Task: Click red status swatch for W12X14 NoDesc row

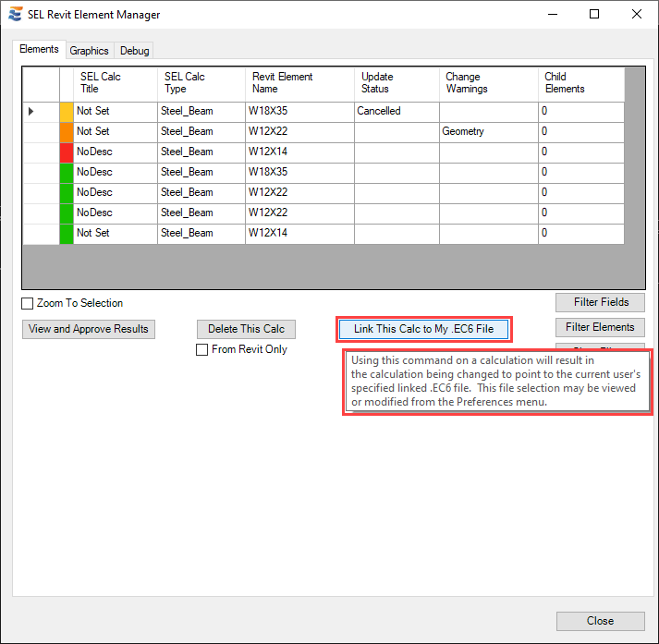Action: (x=67, y=152)
